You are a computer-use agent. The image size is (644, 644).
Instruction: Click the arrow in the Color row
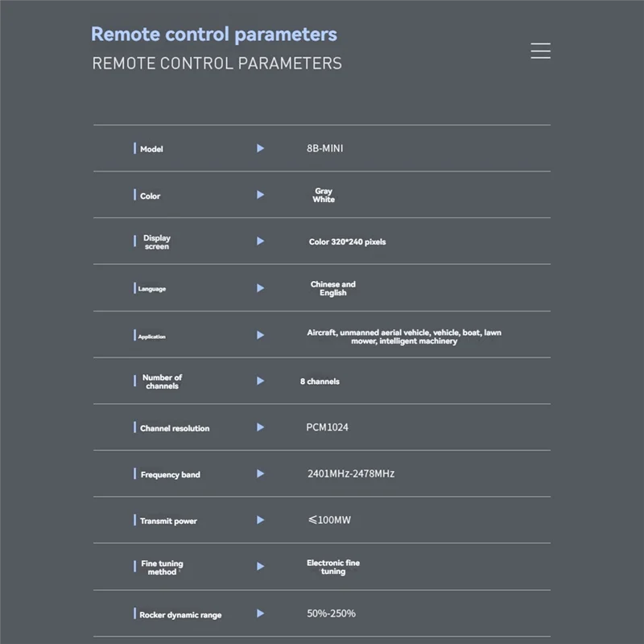(x=260, y=195)
